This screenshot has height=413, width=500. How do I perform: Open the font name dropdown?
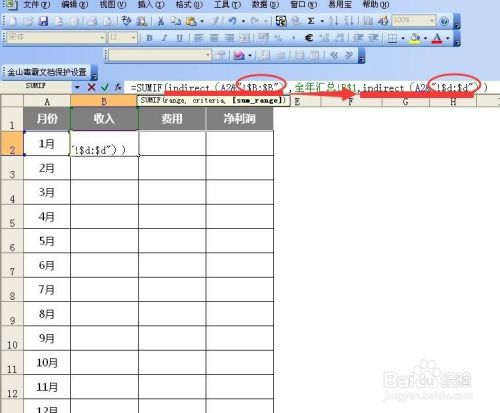coord(102,38)
